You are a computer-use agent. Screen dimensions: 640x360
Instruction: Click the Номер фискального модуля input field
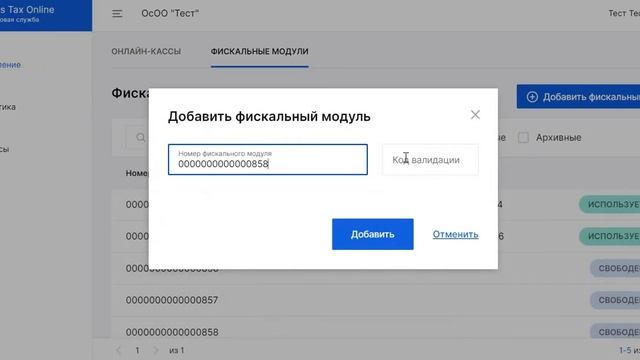coord(268,160)
